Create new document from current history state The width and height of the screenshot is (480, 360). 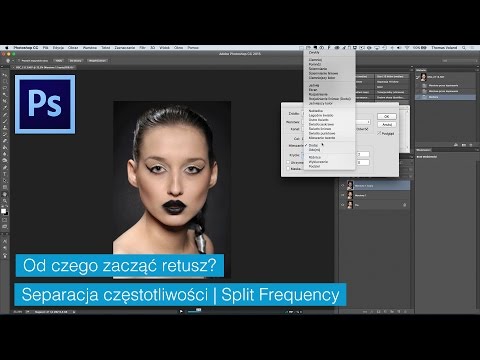coord(456,145)
